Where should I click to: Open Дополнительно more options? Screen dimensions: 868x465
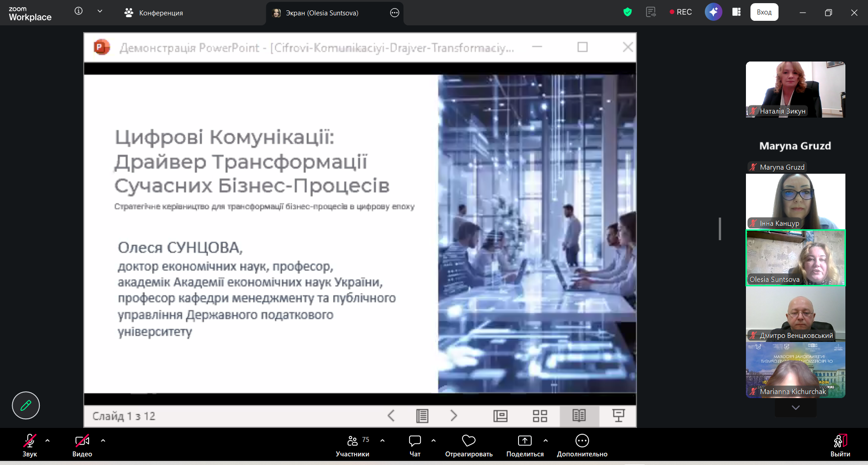pyautogui.click(x=582, y=445)
